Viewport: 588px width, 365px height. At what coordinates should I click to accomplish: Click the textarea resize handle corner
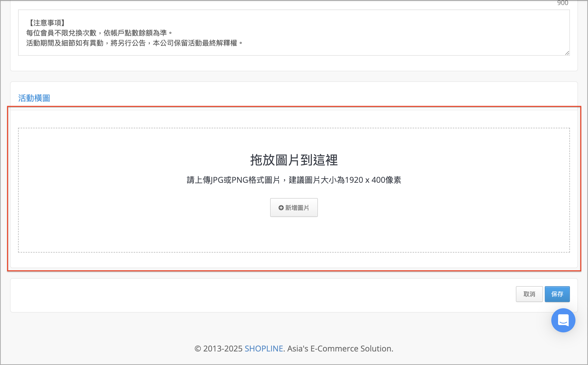tap(567, 53)
